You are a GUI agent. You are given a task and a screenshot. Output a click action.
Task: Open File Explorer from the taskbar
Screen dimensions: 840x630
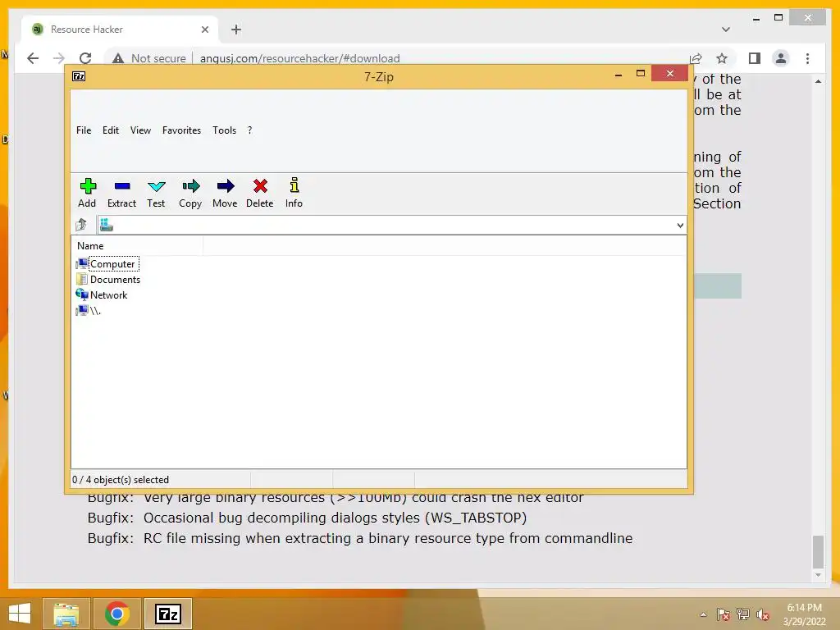tap(66, 614)
